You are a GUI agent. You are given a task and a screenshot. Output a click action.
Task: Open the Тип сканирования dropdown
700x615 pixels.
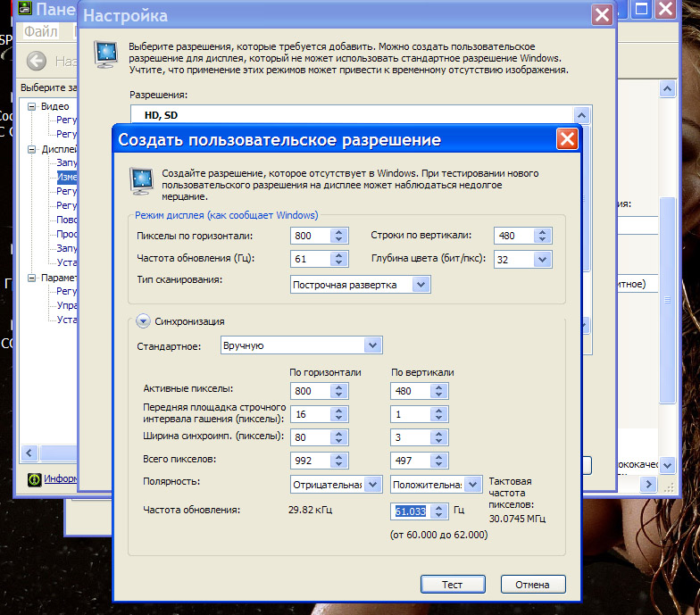(421, 284)
